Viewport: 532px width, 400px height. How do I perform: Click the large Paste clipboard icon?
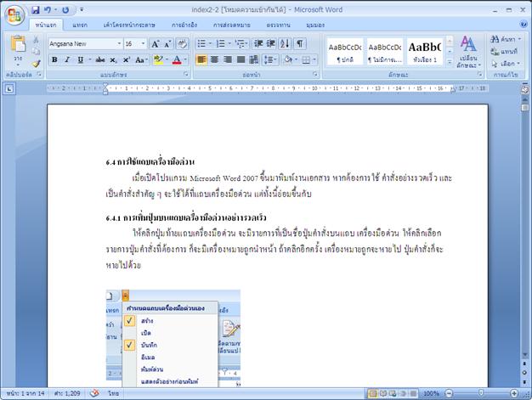18,43
